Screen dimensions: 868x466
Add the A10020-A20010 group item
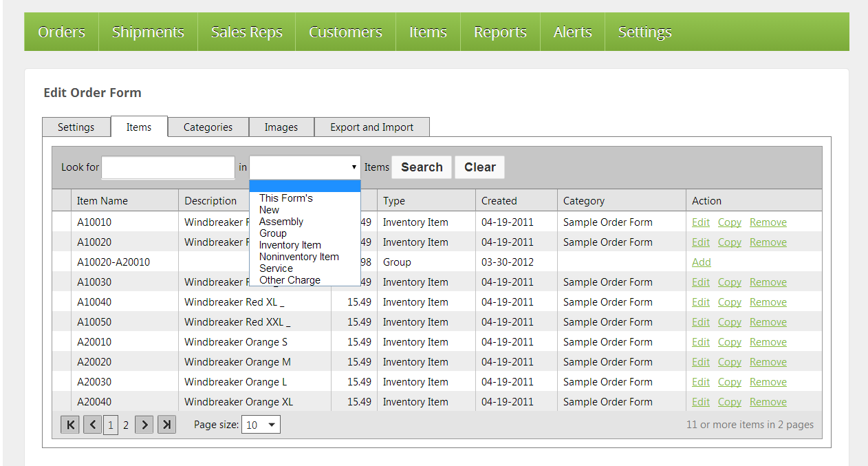pyautogui.click(x=701, y=262)
